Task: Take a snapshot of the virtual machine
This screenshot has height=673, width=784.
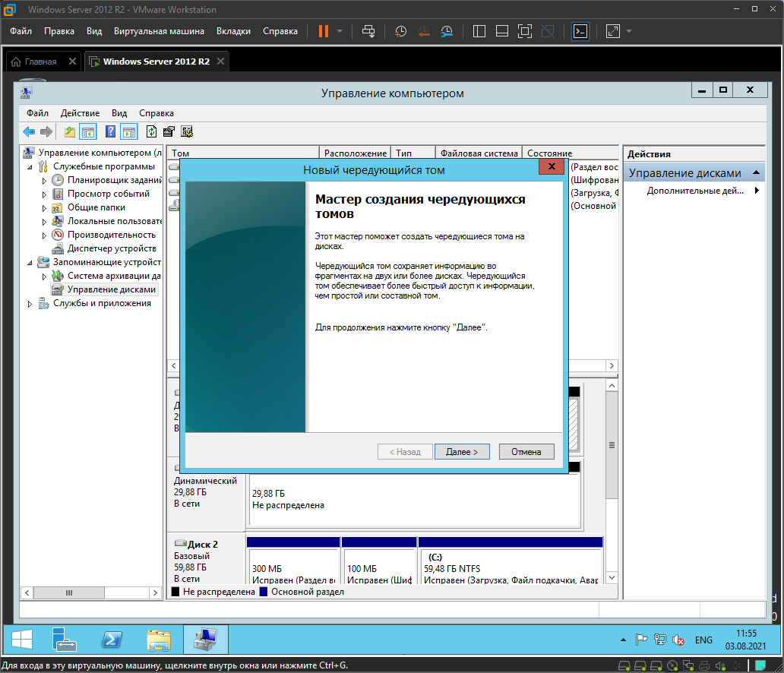Action: (x=401, y=31)
